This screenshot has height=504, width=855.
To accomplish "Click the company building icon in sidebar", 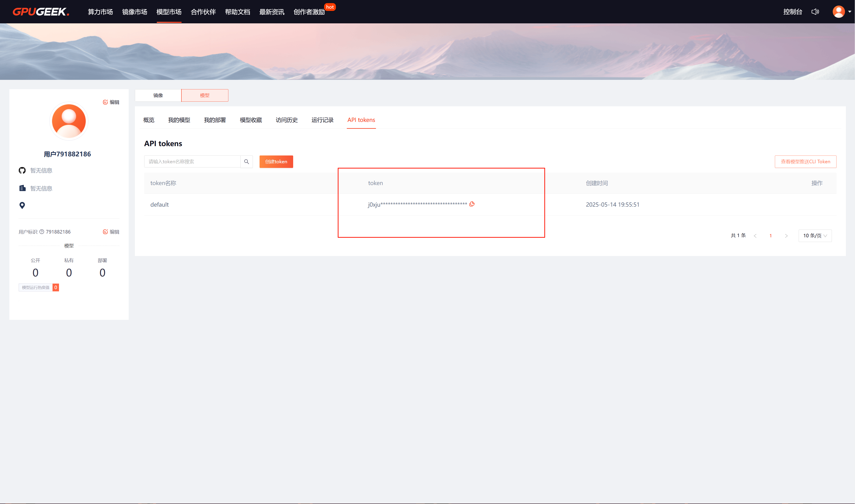I will point(22,188).
